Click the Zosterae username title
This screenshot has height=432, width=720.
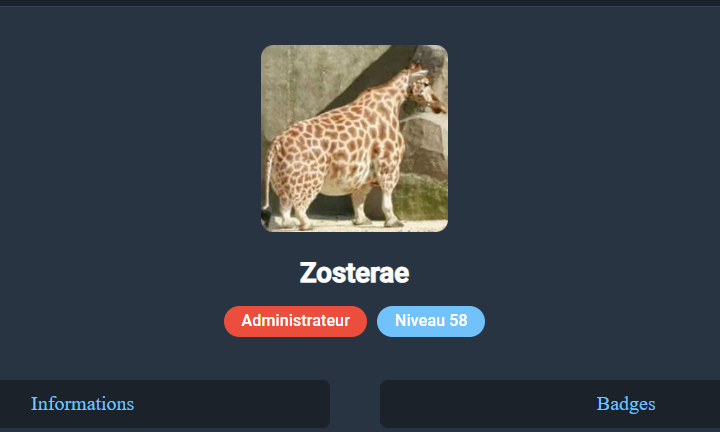click(x=354, y=273)
